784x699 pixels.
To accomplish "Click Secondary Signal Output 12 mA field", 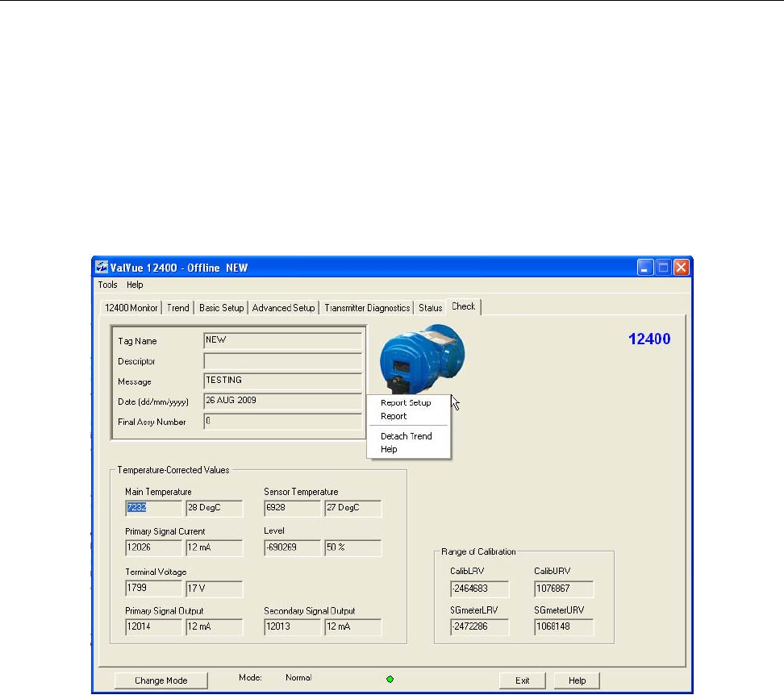I will pyautogui.click(x=353, y=626).
